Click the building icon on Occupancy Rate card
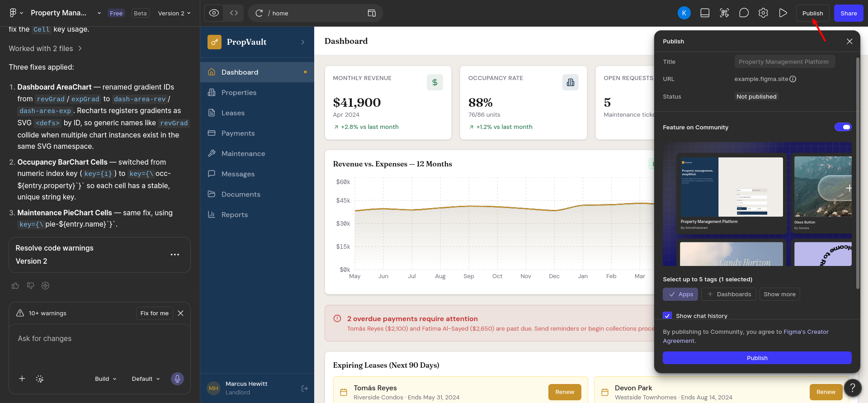 pos(570,82)
